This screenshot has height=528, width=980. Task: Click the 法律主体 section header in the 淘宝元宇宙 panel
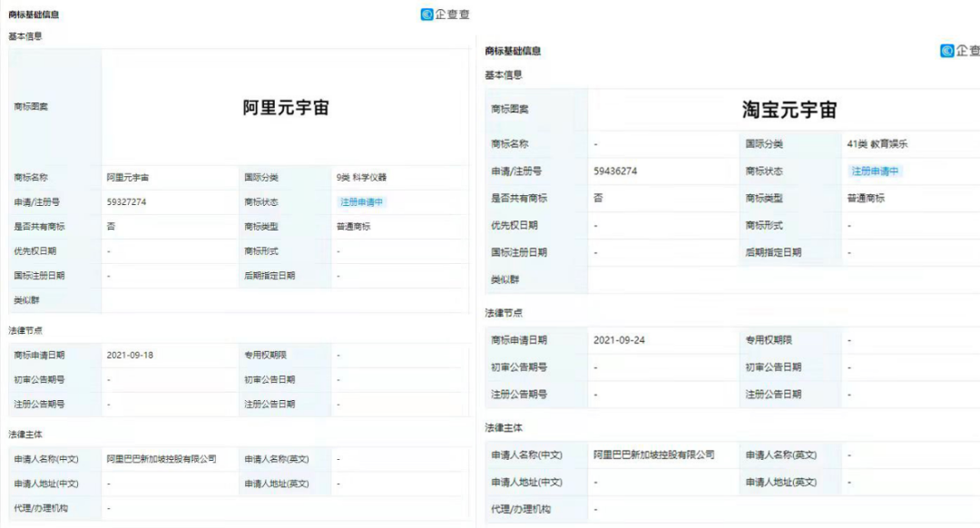coord(504,427)
